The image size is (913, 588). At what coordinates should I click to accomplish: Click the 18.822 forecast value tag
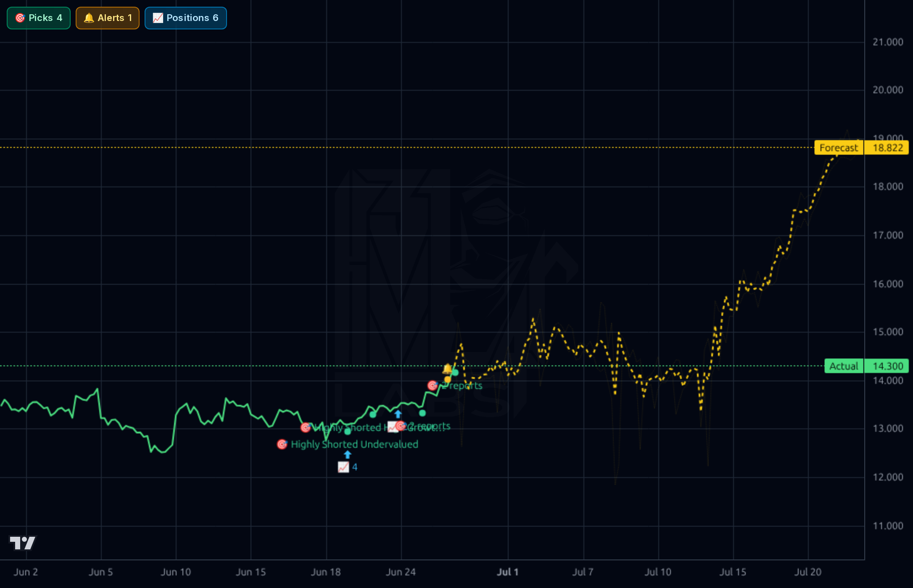pos(887,148)
